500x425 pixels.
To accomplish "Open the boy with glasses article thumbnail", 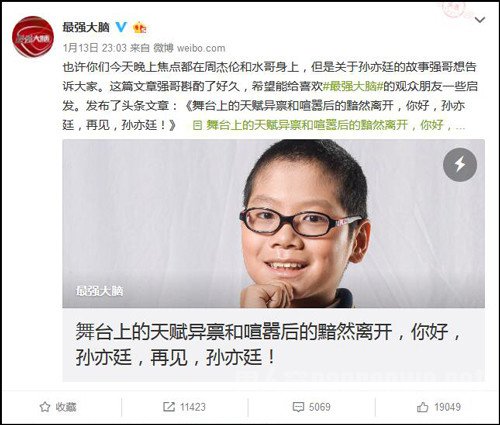I will (x=273, y=223).
